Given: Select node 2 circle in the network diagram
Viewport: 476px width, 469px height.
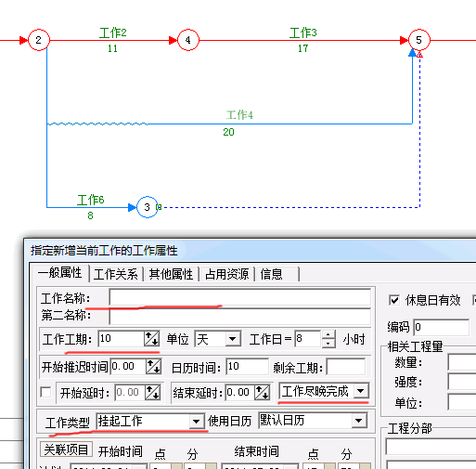Looking at the screenshot, I should (39, 40).
